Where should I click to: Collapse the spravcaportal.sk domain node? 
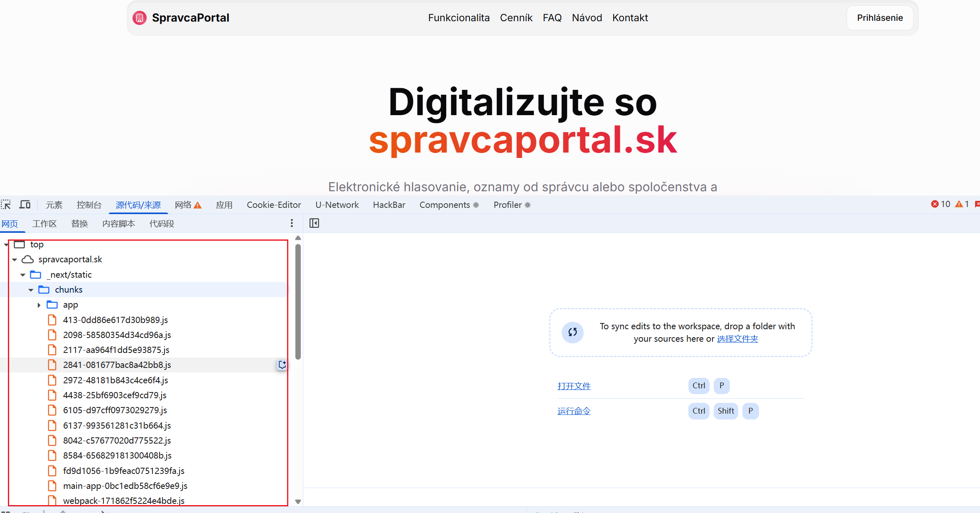pyautogui.click(x=15, y=259)
